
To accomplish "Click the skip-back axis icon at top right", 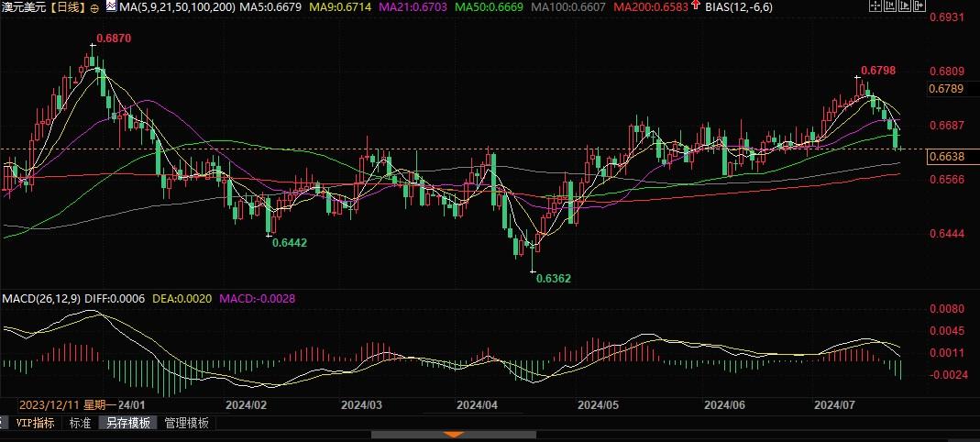I will click(x=890, y=5).
